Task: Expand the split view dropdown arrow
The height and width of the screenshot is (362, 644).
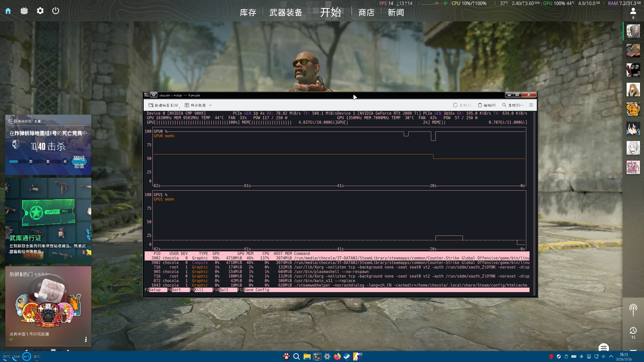Action: pos(210,105)
